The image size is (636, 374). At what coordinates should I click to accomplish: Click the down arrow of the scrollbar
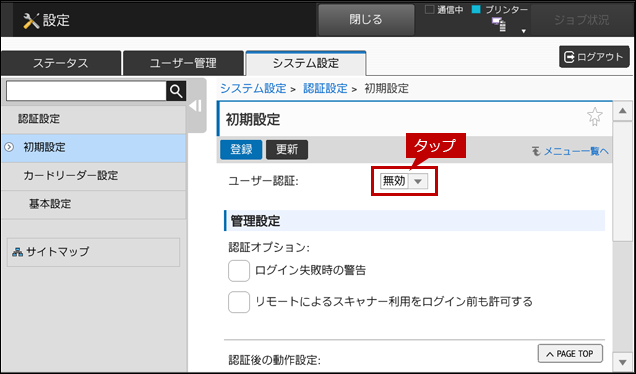coord(622,362)
